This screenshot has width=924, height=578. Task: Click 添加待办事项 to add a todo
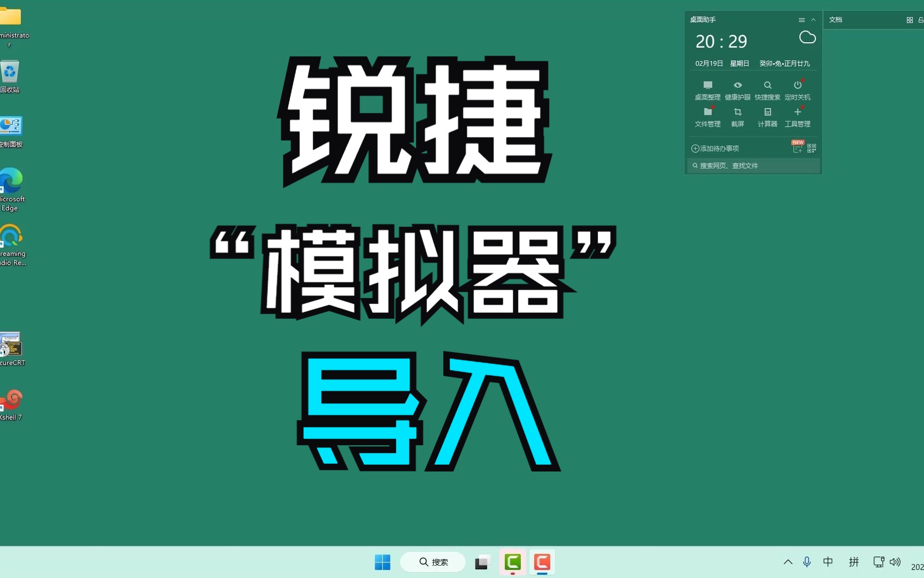pos(715,148)
